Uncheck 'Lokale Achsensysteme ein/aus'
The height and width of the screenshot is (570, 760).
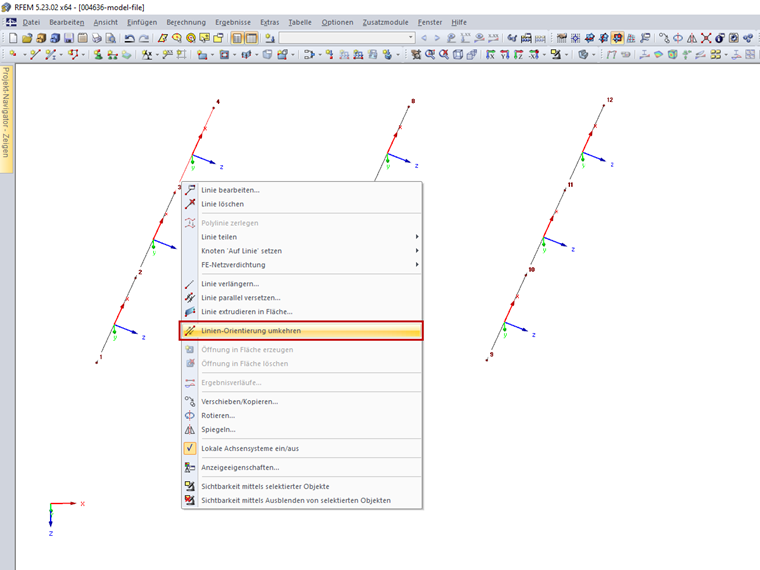(x=190, y=448)
